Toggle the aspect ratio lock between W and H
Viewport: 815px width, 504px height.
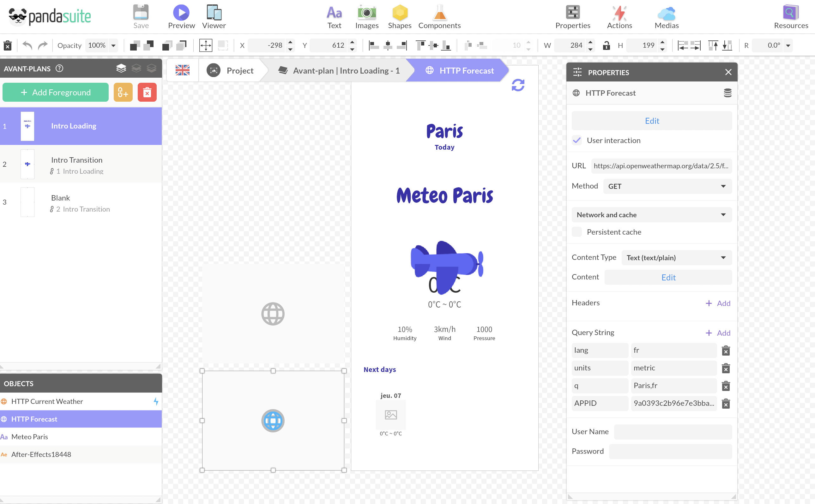pos(606,45)
